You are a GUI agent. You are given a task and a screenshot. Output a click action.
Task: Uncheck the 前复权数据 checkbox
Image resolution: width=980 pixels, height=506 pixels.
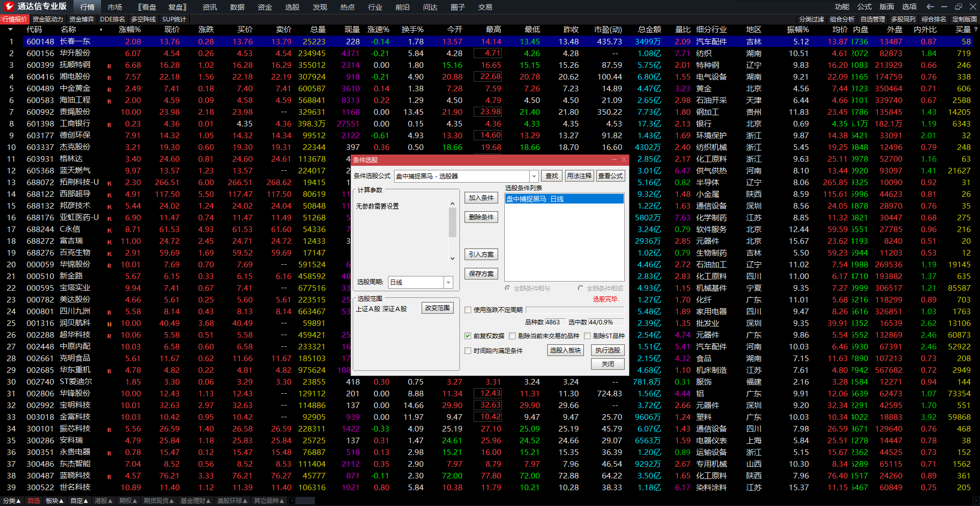(x=468, y=336)
